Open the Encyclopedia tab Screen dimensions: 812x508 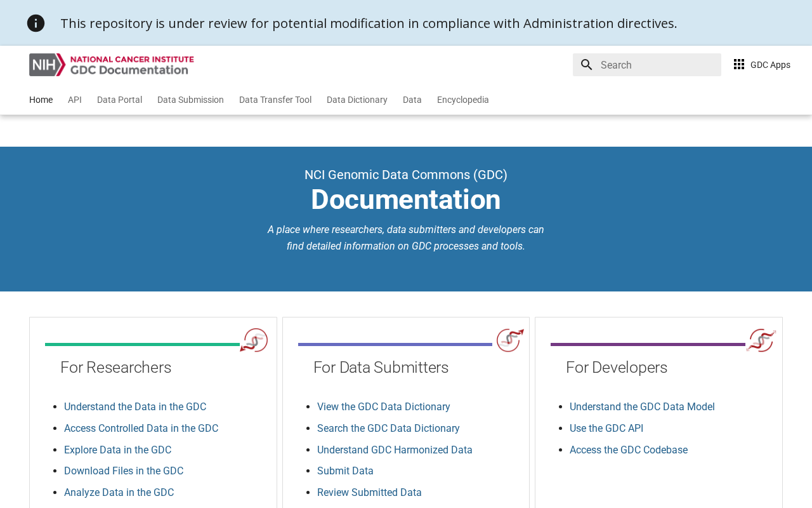[x=463, y=100]
